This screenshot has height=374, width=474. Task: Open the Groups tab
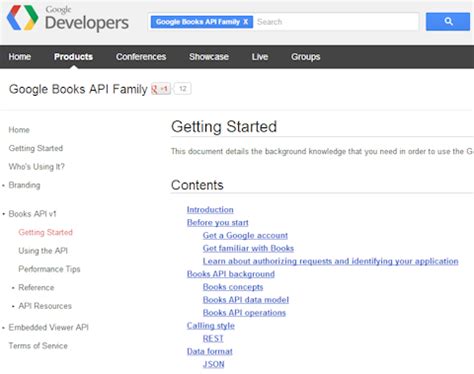(x=306, y=57)
